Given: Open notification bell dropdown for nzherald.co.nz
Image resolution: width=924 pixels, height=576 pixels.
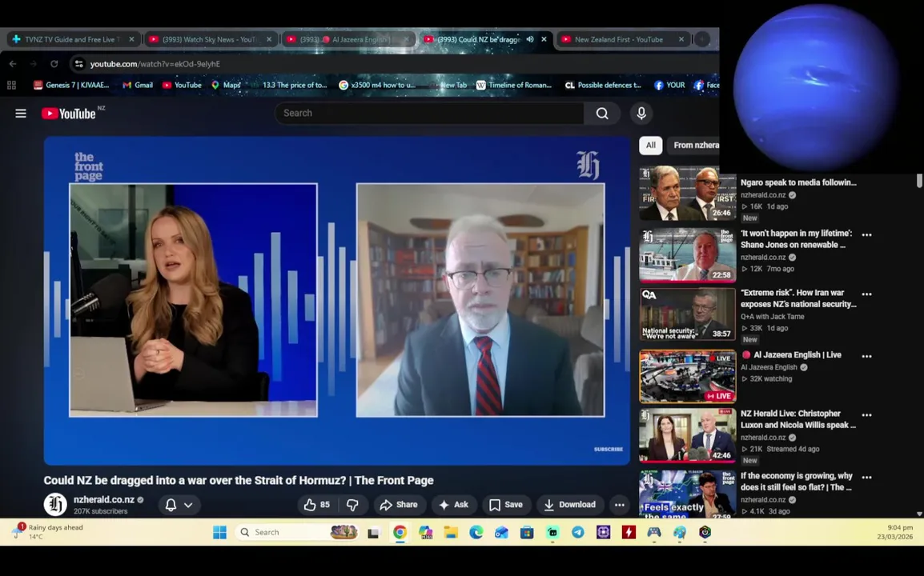Looking at the screenshot, I should tap(179, 505).
